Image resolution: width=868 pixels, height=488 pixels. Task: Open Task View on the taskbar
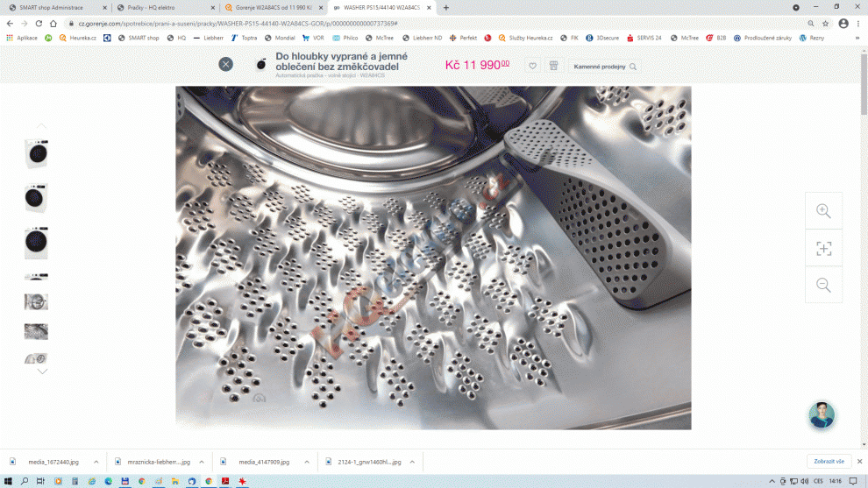(x=40, y=481)
